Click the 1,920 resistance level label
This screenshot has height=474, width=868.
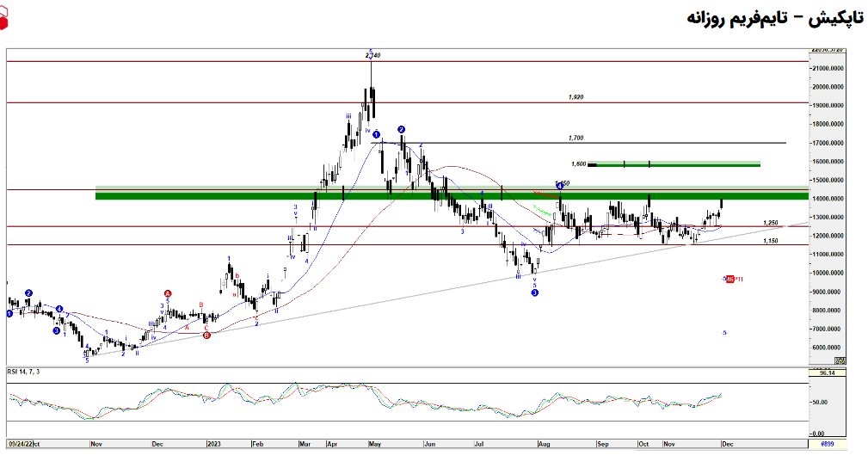(576, 97)
